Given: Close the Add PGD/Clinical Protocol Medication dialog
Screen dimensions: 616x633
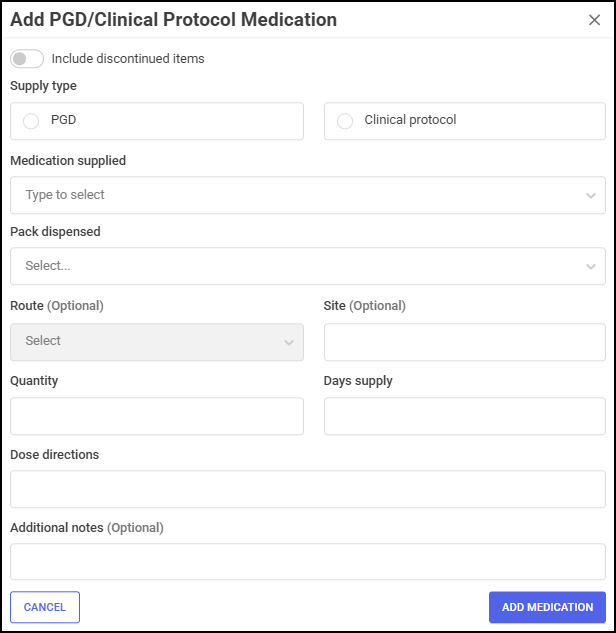Looking at the screenshot, I should tap(594, 20).
